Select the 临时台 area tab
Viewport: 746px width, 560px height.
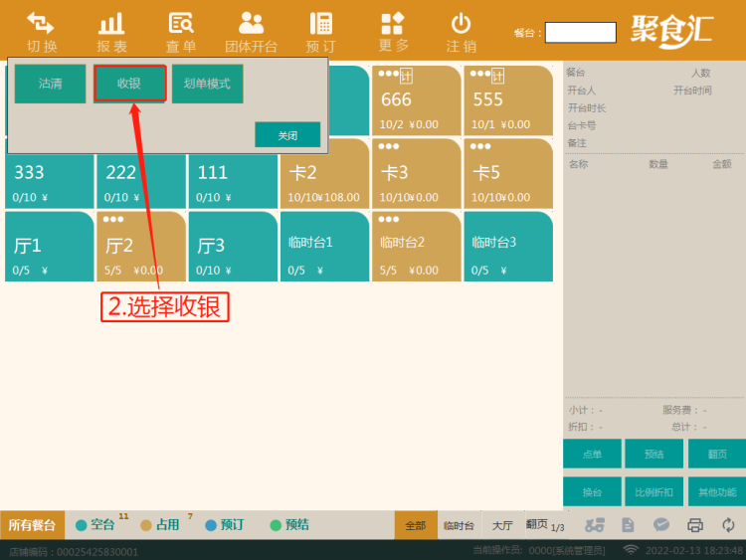459,525
